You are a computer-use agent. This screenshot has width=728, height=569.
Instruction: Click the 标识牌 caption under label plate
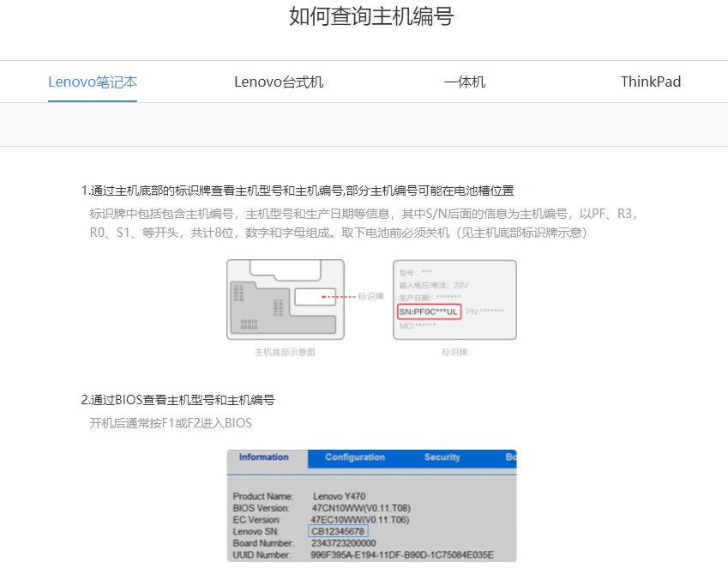tap(454, 352)
